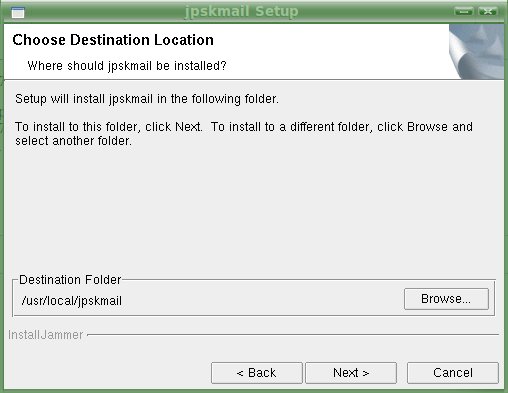The width and height of the screenshot is (508, 393).
Task: Focus the jpskmail Setup title bar
Action: pos(241,11)
